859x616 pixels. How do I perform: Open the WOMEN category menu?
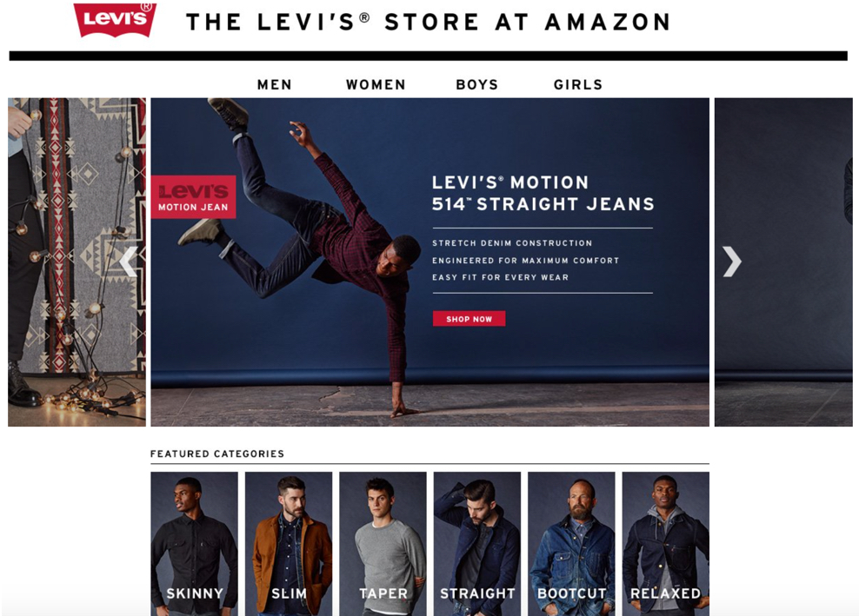[x=376, y=85]
